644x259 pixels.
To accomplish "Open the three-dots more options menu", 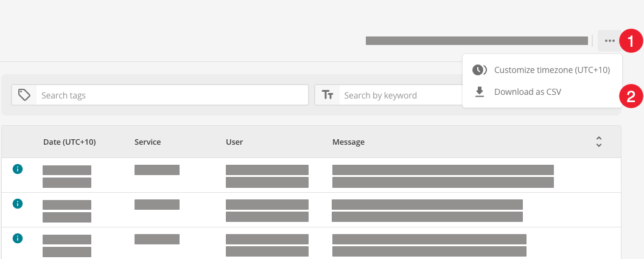I will [609, 41].
